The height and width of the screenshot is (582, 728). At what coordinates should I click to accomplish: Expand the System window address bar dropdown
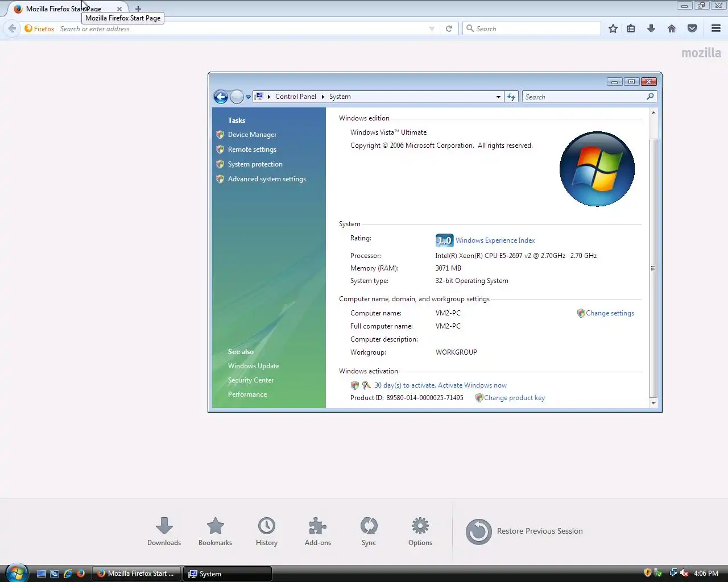pos(498,97)
